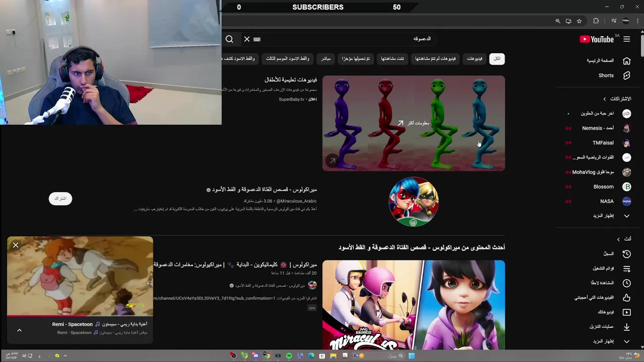Click the Remi miniplayer video
The height and width of the screenshot is (362, 644).
point(80,276)
